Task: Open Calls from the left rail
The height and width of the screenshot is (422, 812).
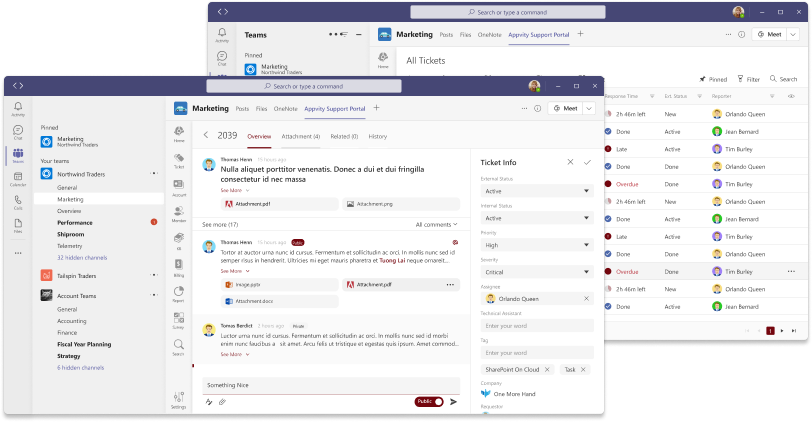Action: (x=18, y=202)
